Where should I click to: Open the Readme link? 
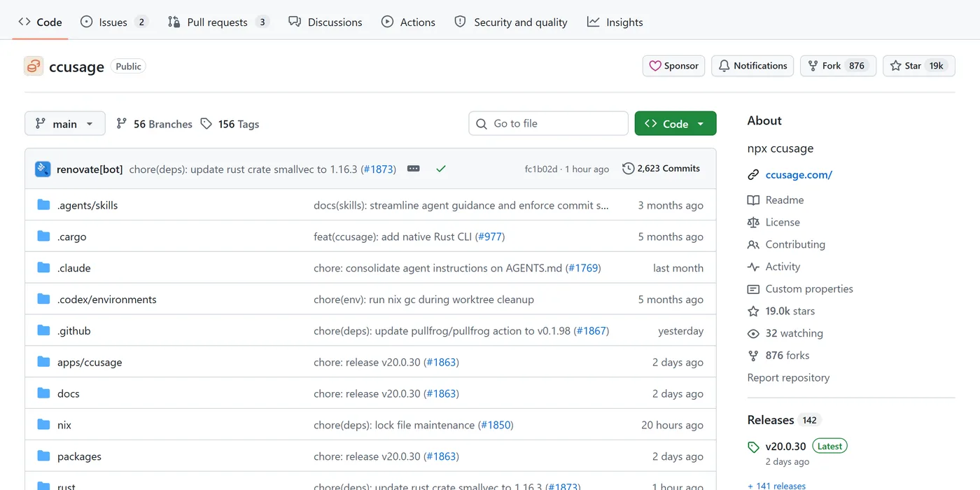(x=776, y=200)
